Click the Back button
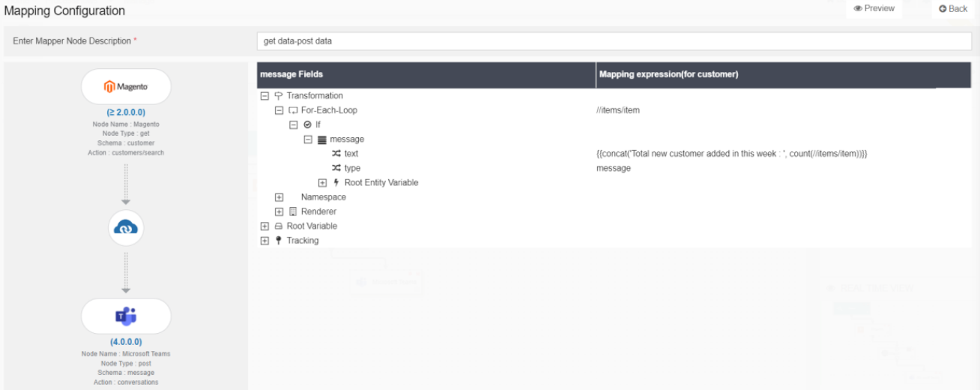 (953, 9)
